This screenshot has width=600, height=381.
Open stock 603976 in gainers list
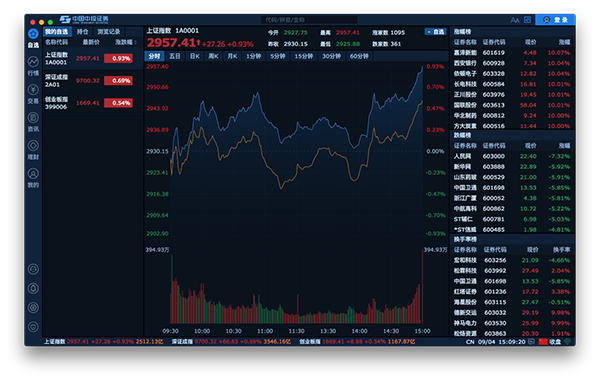coord(512,94)
